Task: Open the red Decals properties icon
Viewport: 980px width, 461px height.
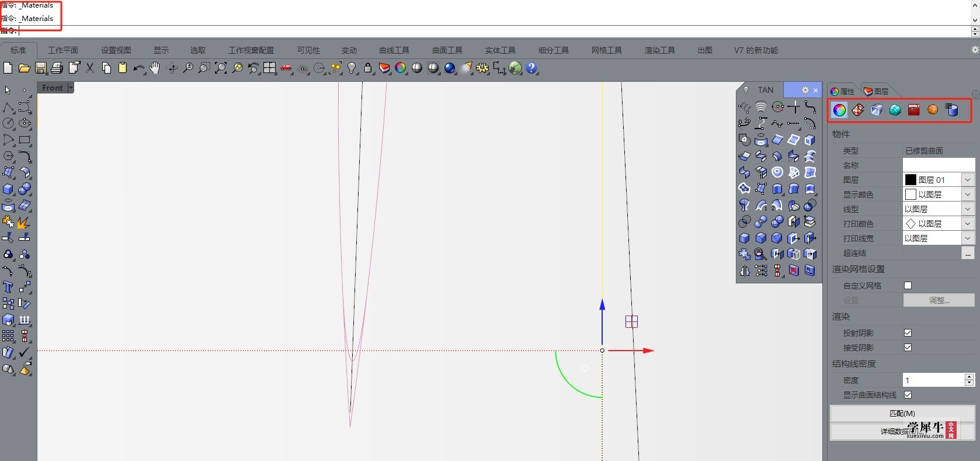Action: click(914, 110)
